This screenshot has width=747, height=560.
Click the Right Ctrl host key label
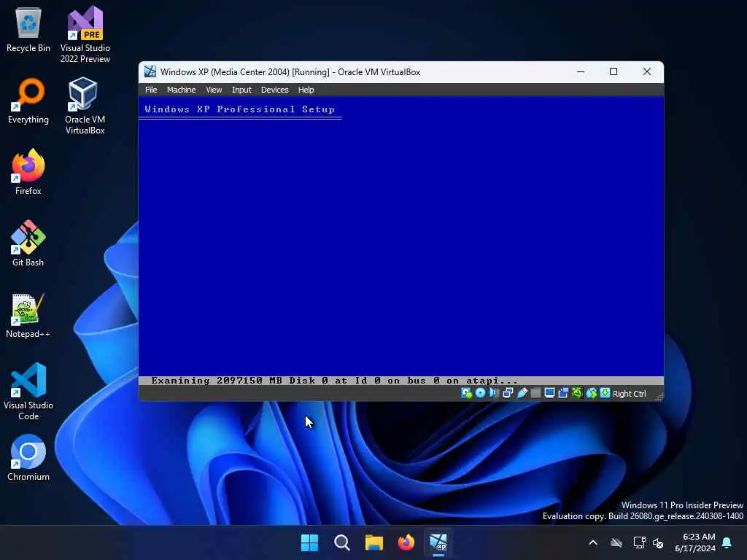630,393
